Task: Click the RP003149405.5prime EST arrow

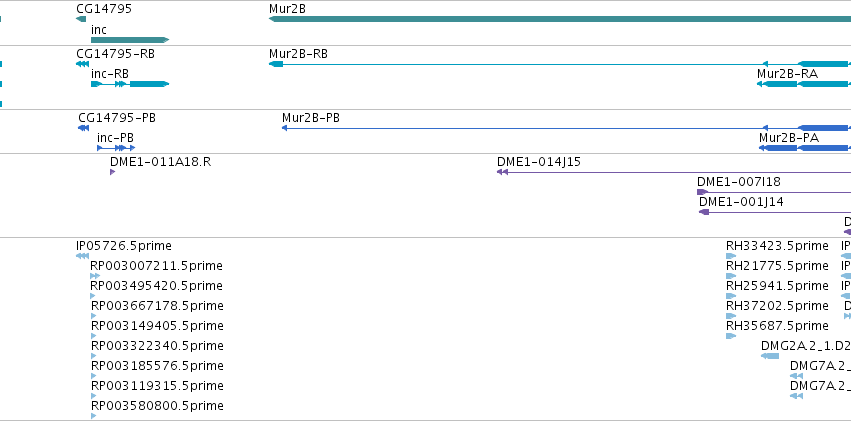Action: point(93,336)
